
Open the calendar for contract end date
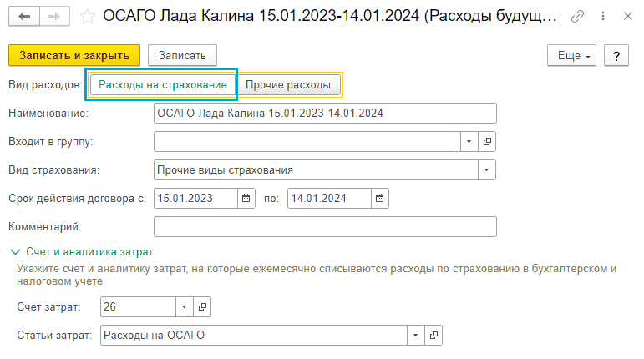pyautogui.click(x=379, y=199)
